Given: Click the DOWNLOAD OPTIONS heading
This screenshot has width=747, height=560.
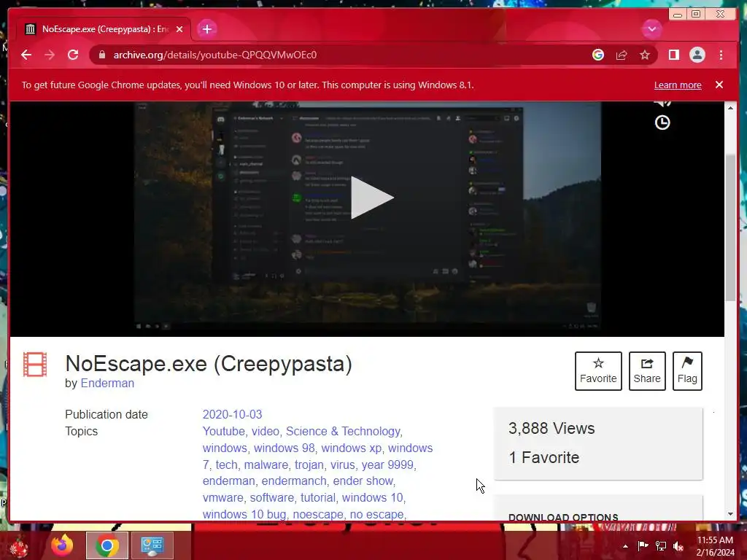Looking at the screenshot, I should (563, 517).
